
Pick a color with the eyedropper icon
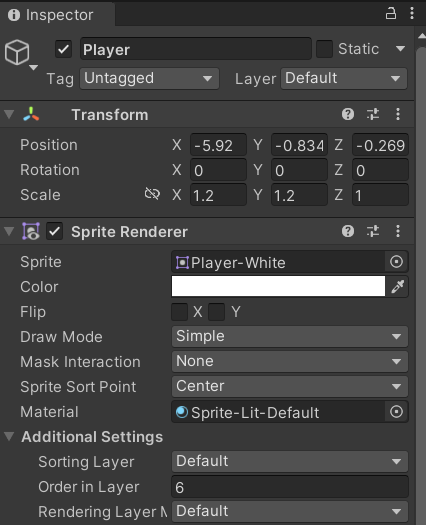pyautogui.click(x=398, y=287)
